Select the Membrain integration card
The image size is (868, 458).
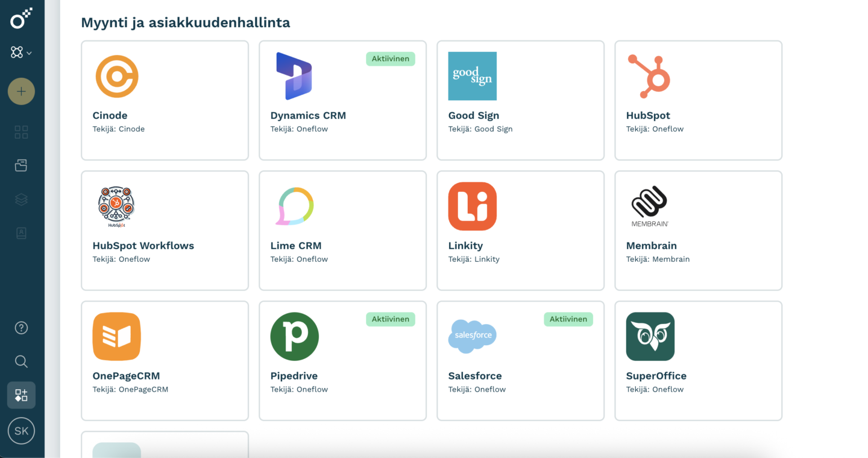tap(698, 231)
